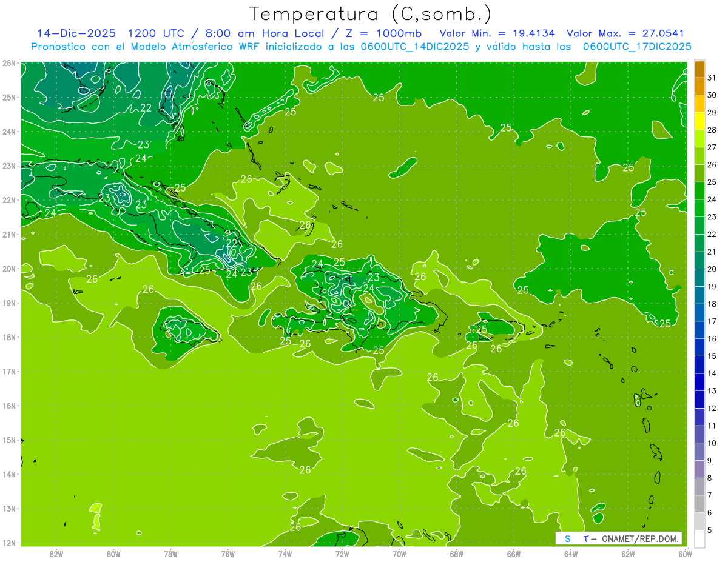Click the 80W longitude axis label
Viewport: 728px width, 562px height.
coord(113,554)
